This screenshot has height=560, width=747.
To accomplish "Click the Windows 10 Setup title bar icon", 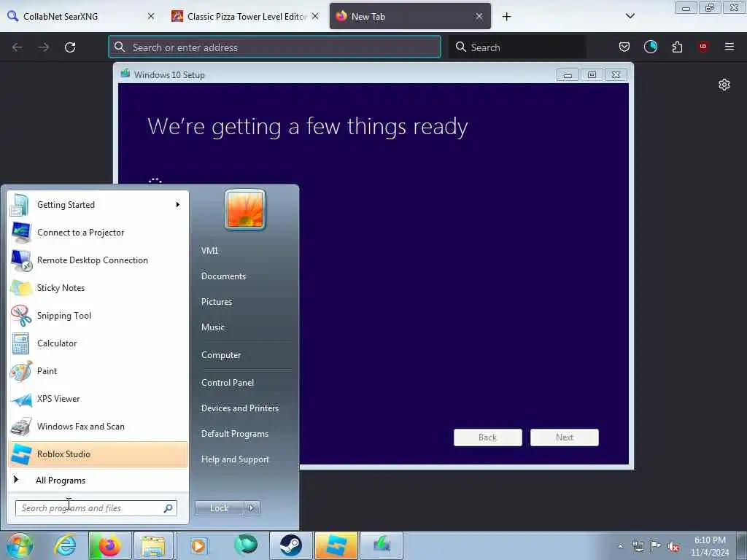I will pos(125,74).
